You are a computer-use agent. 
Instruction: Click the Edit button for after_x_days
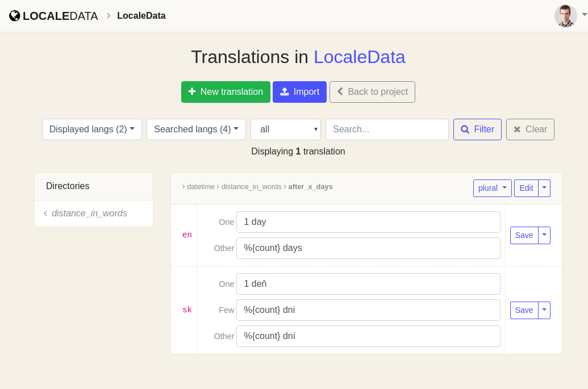[526, 188]
